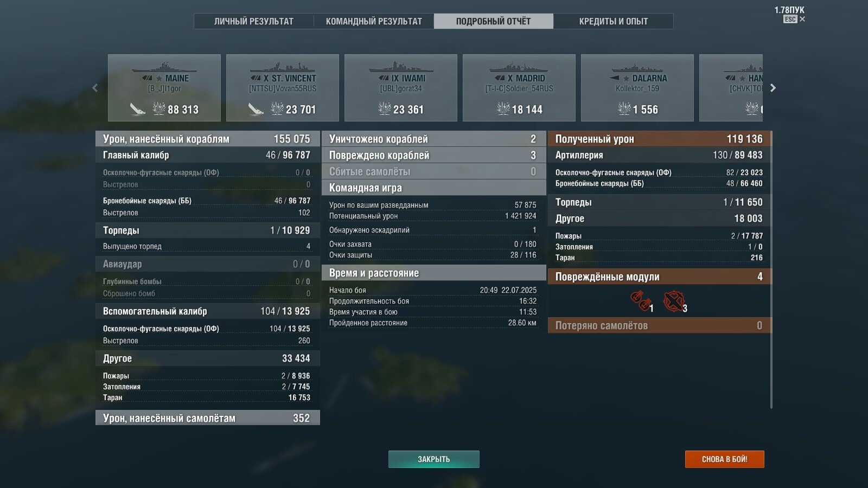Select the X MADRID ship card
This screenshot has width=868, height=488.
519,88
